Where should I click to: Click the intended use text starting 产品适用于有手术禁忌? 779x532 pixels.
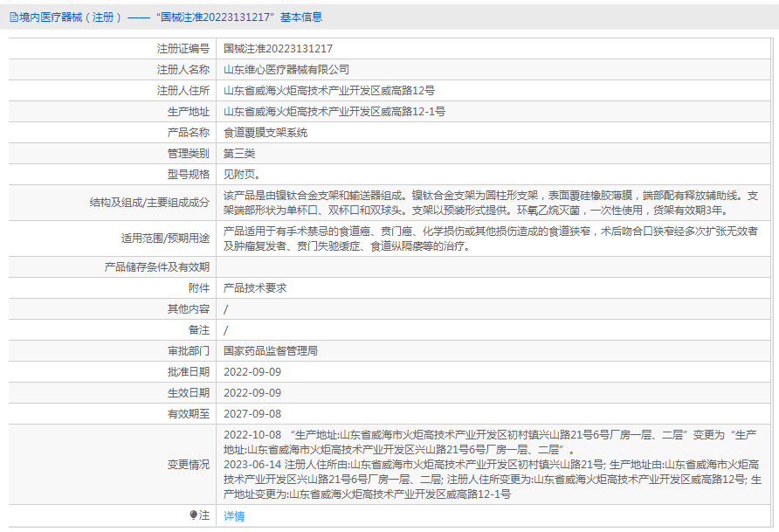pyautogui.click(x=491, y=238)
